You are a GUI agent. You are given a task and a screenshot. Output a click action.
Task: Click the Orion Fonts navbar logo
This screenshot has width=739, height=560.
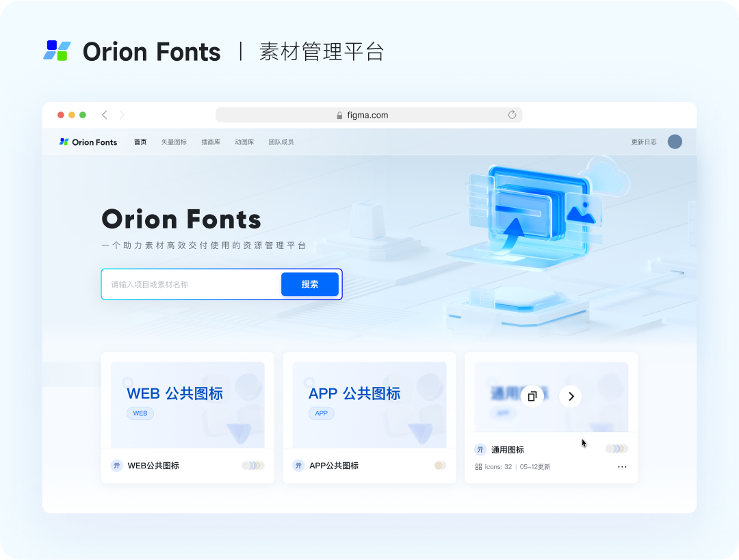click(88, 142)
